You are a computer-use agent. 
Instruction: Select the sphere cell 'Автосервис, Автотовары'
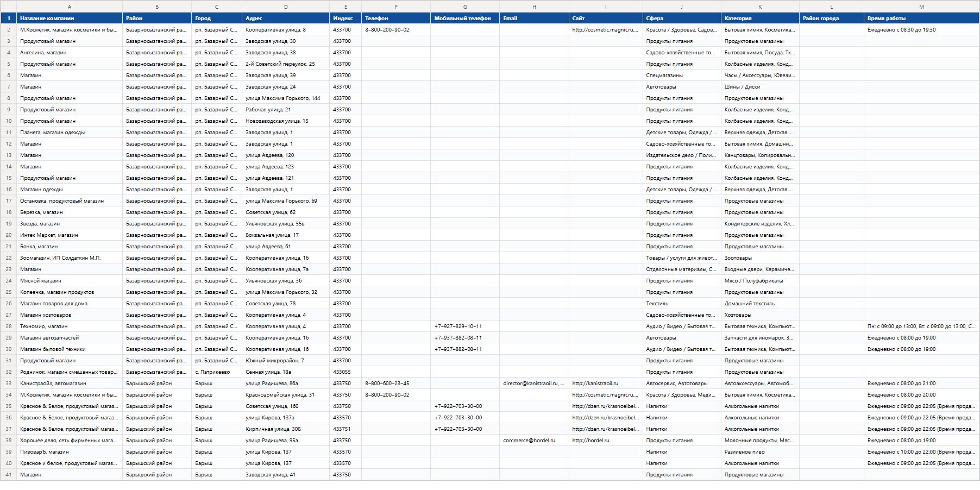(682, 384)
